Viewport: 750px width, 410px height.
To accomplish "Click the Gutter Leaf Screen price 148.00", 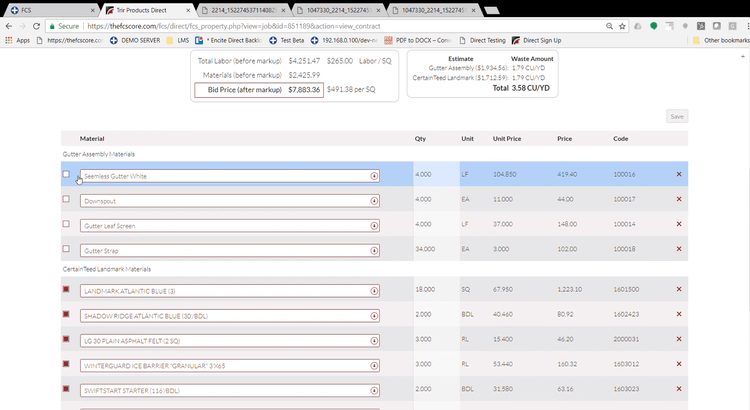I will point(567,224).
